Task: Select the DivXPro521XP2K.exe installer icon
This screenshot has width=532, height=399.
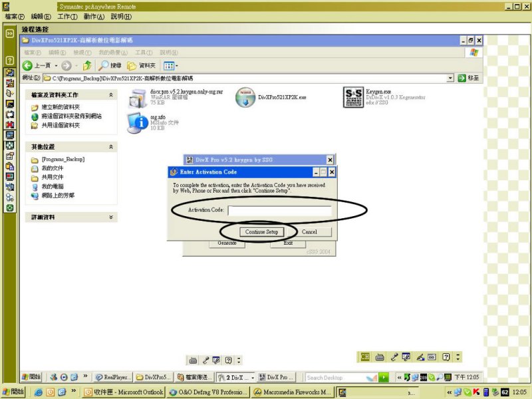Action: (245, 97)
